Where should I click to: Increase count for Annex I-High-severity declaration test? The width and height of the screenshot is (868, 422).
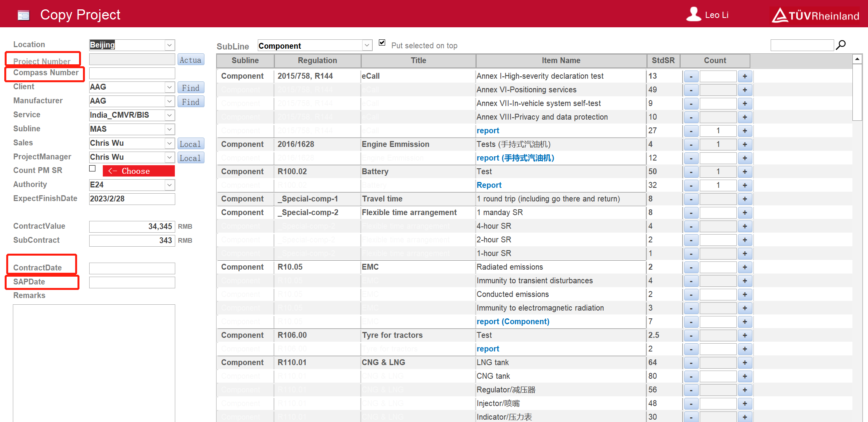pyautogui.click(x=745, y=76)
